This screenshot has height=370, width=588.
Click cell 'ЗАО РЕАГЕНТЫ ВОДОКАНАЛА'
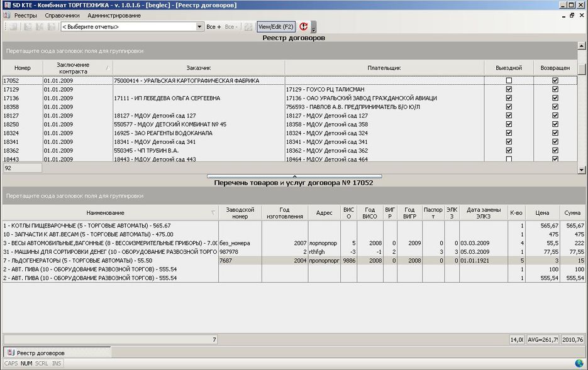(199, 133)
